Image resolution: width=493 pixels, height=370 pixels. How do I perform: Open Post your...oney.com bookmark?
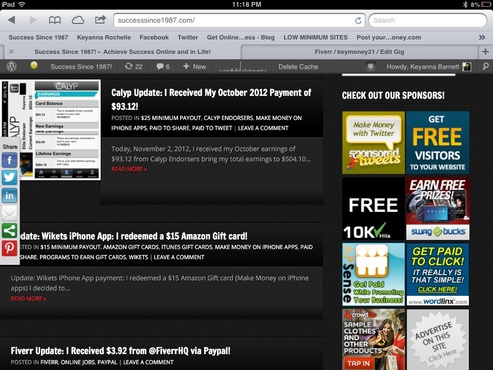click(x=389, y=37)
